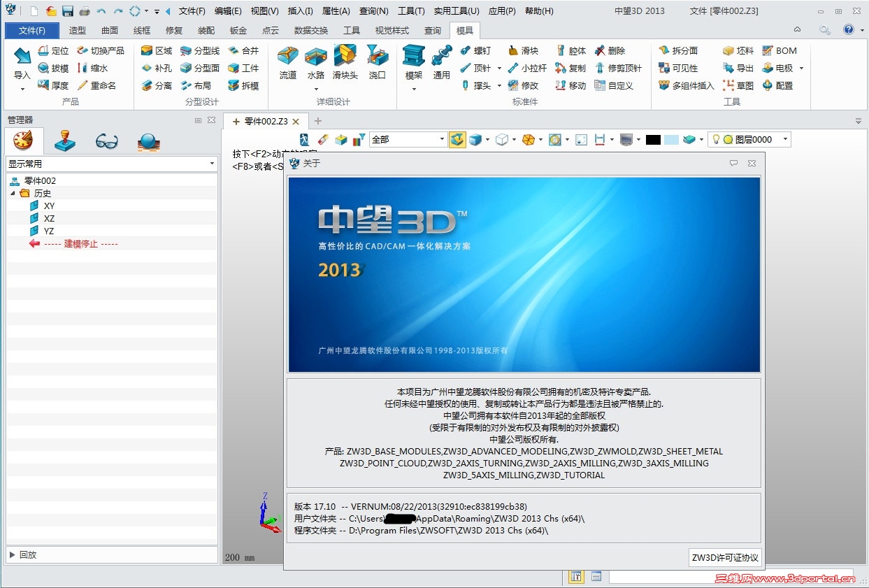
Task: Open the 顶针 ejector pin dropdown arrow
Action: pos(499,69)
